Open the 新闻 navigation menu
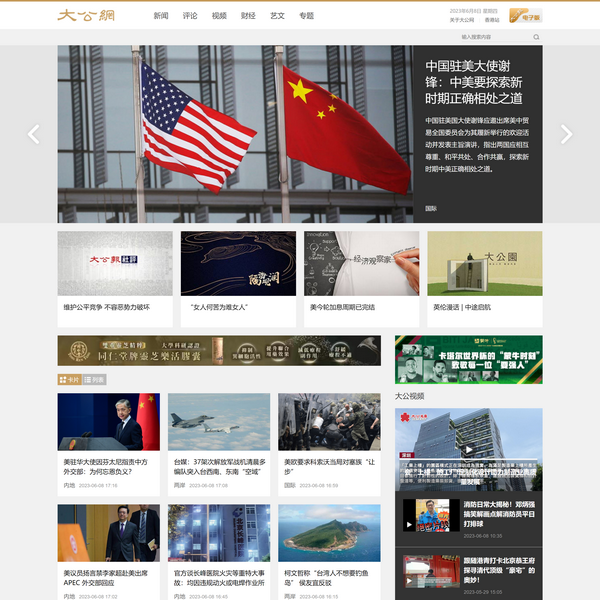Image resolution: width=600 pixels, height=600 pixels. tap(161, 16)
